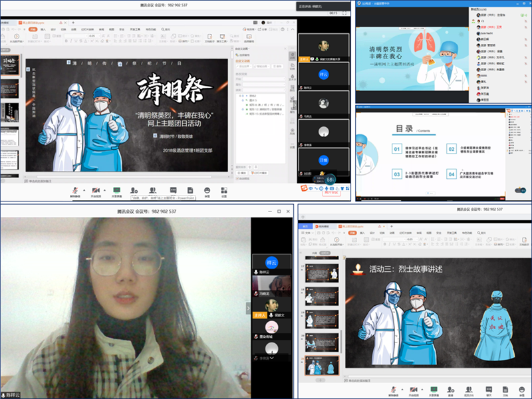Expand video options arrow in bottom-right toolbar

click(422, 389)
